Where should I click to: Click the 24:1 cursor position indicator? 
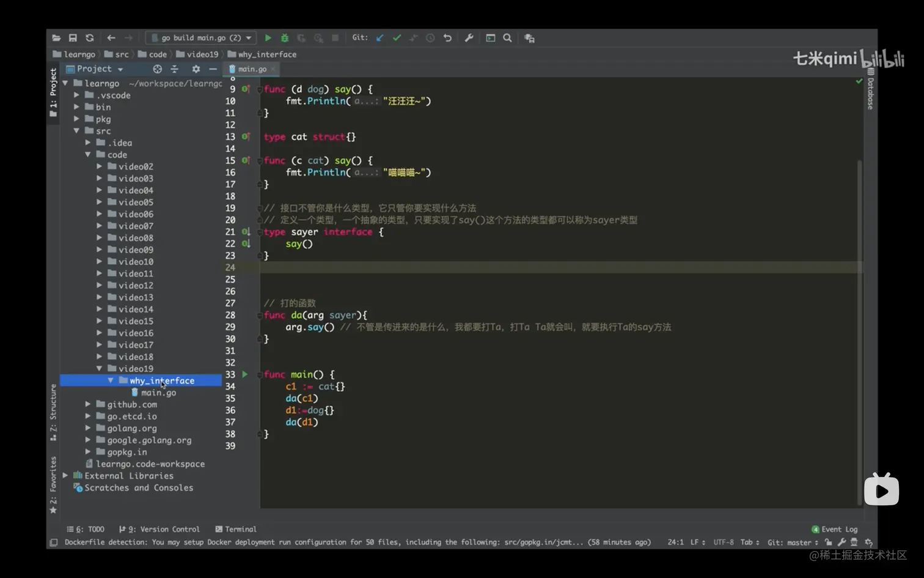[x=676, y=543]
